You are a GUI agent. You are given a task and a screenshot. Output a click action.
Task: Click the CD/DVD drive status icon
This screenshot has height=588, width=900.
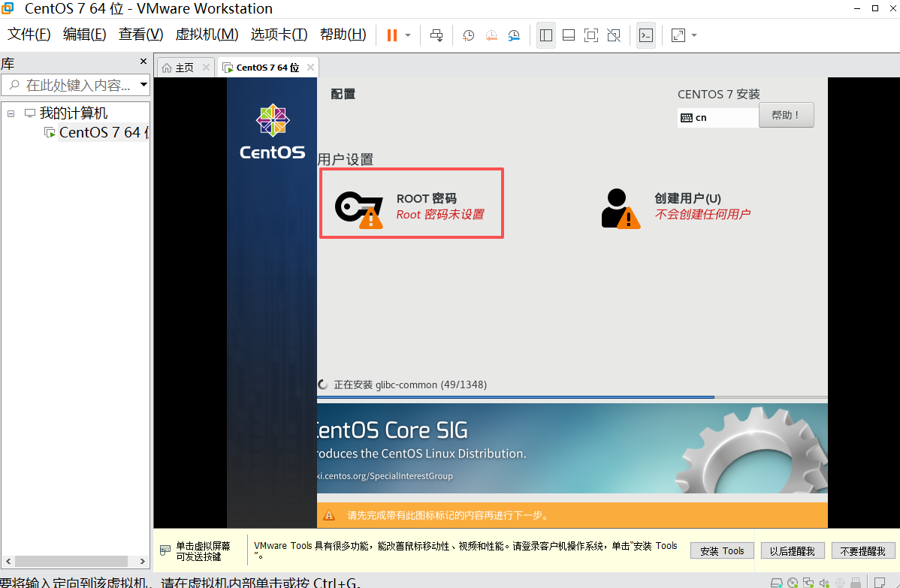(793, 583)
